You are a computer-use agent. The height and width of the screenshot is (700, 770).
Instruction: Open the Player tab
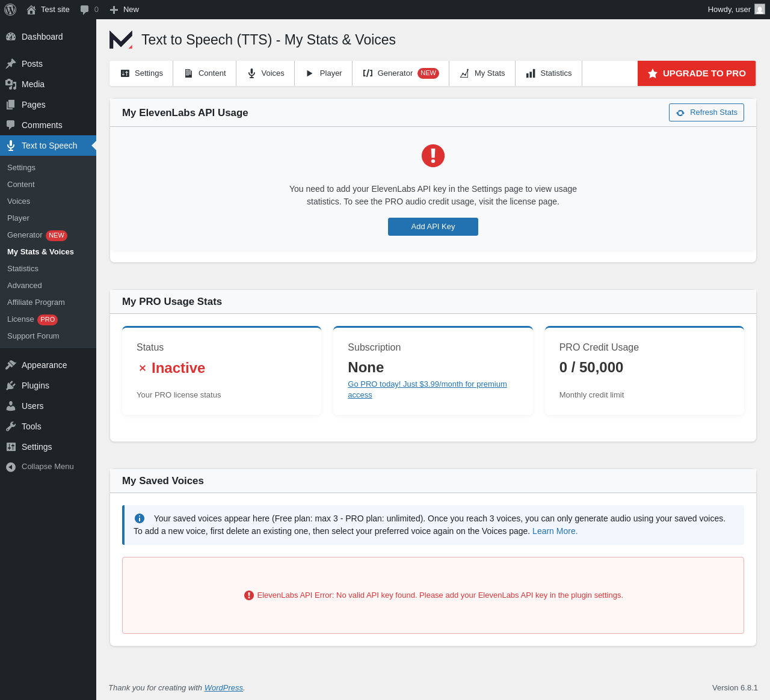tap(324, 73)
